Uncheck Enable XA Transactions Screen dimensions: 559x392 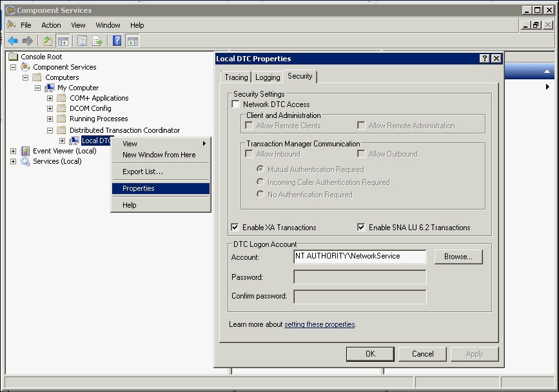[235, 227]
